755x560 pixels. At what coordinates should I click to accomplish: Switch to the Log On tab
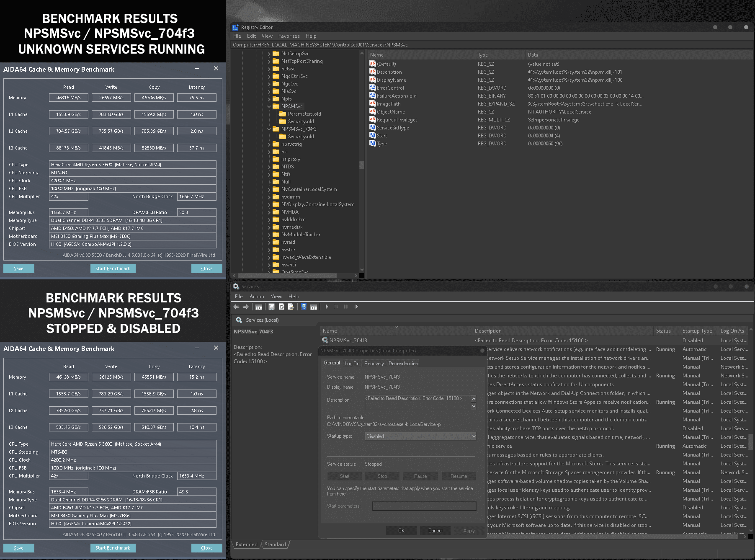pos(352,364)
